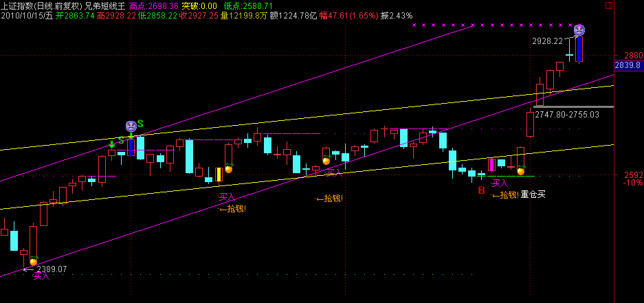Screen dimensions: 644x303
Task: Click the 低点:2588.71 value
Action: (249, 6)
